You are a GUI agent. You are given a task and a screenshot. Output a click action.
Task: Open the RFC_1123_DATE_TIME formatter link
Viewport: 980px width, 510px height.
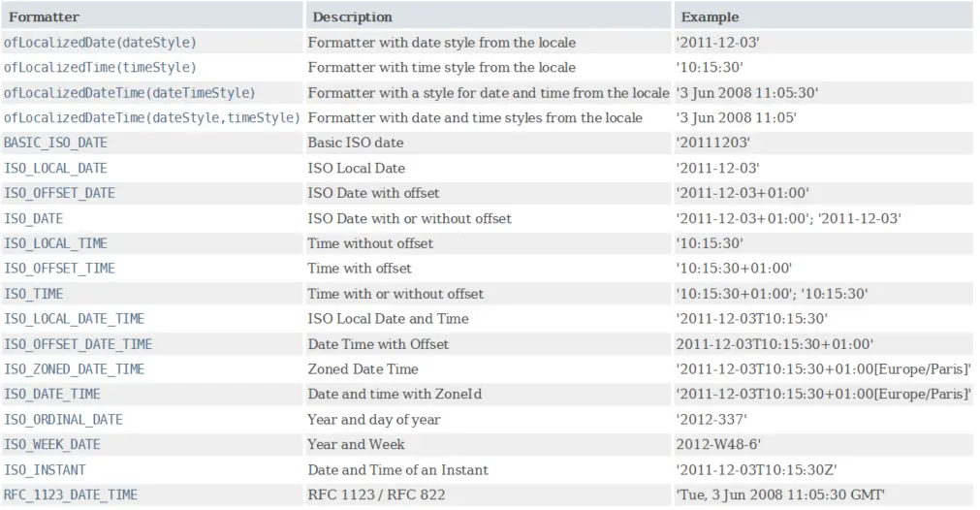(71, 495)
